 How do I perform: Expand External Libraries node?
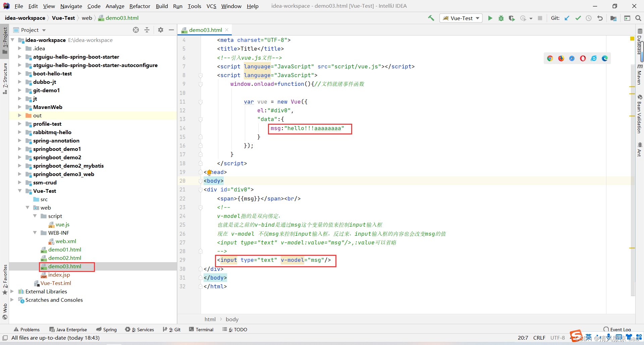12,291
